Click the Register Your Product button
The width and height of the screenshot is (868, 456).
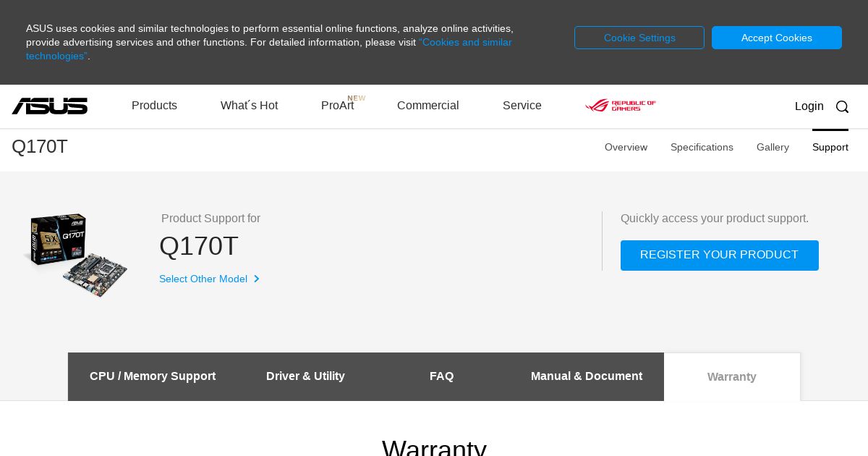pyautogui.click(x=720, y=256)
